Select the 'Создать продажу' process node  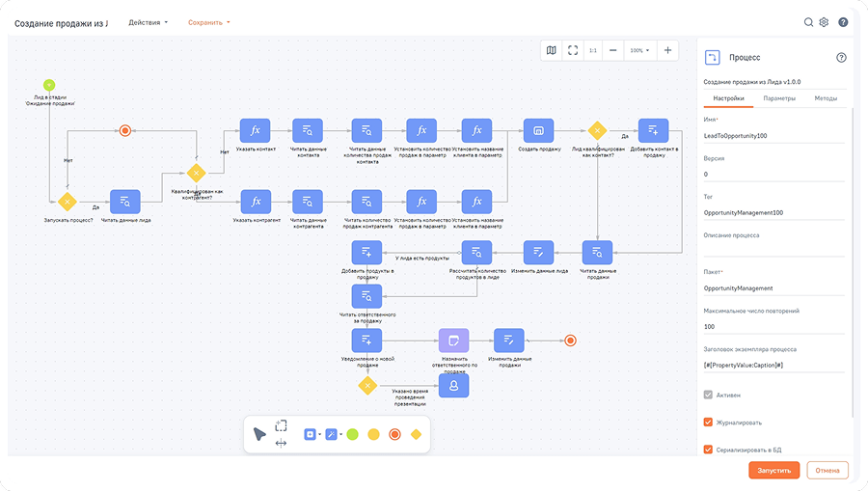pyautogui.click(x=538, y=130)
